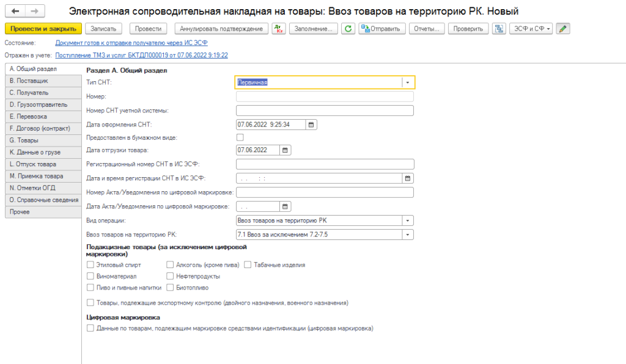Open calendar for Дата и время регистрации СНТ
Viewport: 626px width, 364px height.
[x=408, y=178]
